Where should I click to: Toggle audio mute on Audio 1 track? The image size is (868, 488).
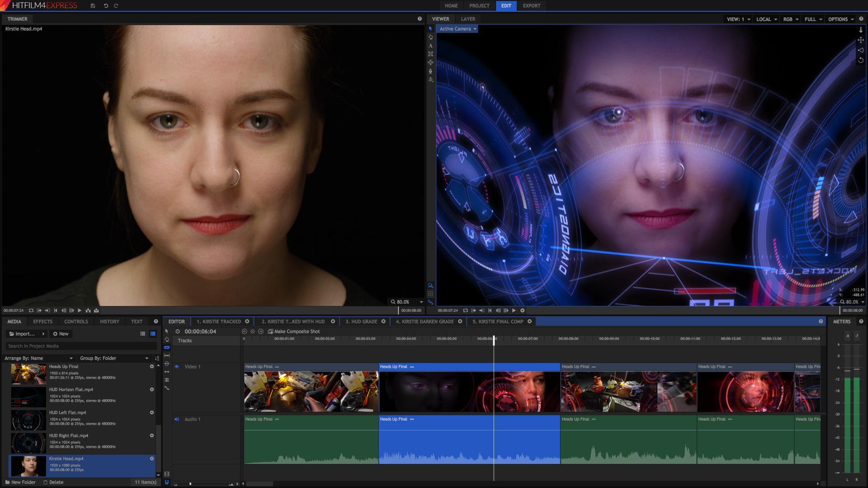[x=175, y=418]
